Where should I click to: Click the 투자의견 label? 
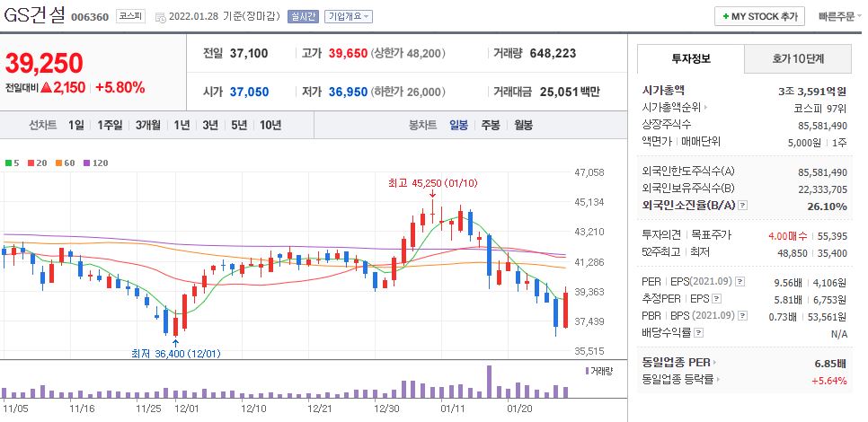660,235
